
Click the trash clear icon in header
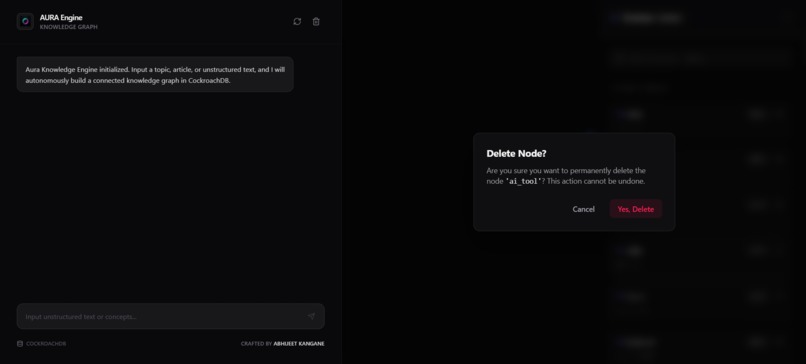(316, 22)
